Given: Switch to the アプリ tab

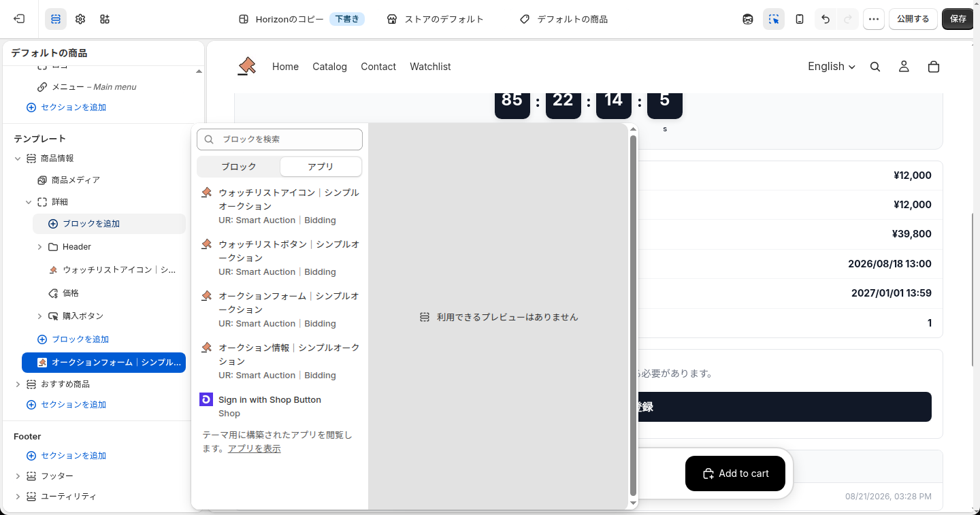Looking at the screenshot, I should click(321, 167).
